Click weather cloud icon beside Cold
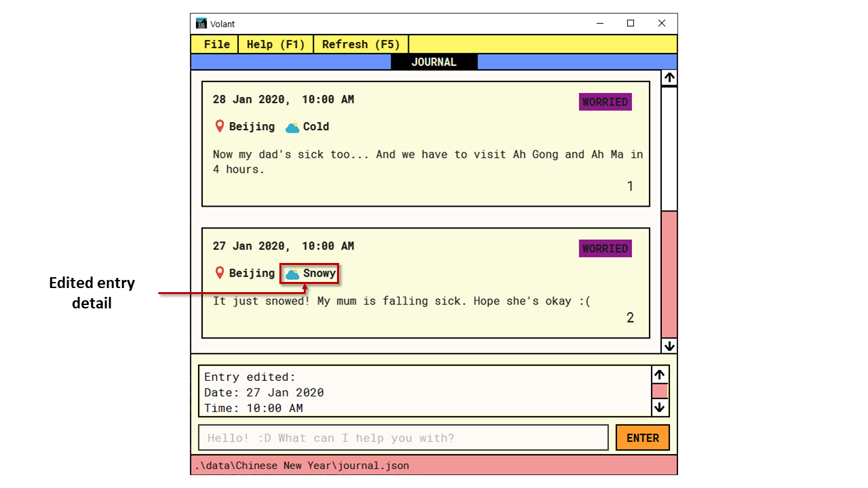 (293, 127)
